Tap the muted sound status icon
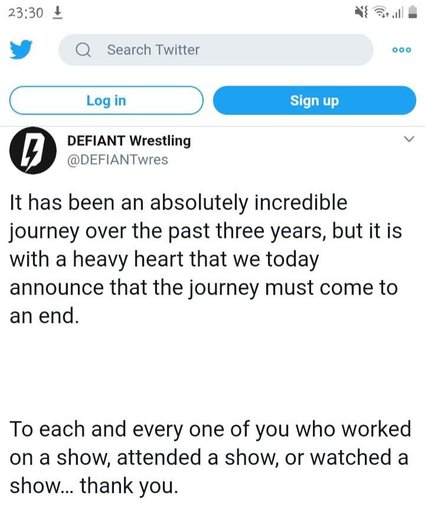The image size is (425, 512). click(361, 13)
